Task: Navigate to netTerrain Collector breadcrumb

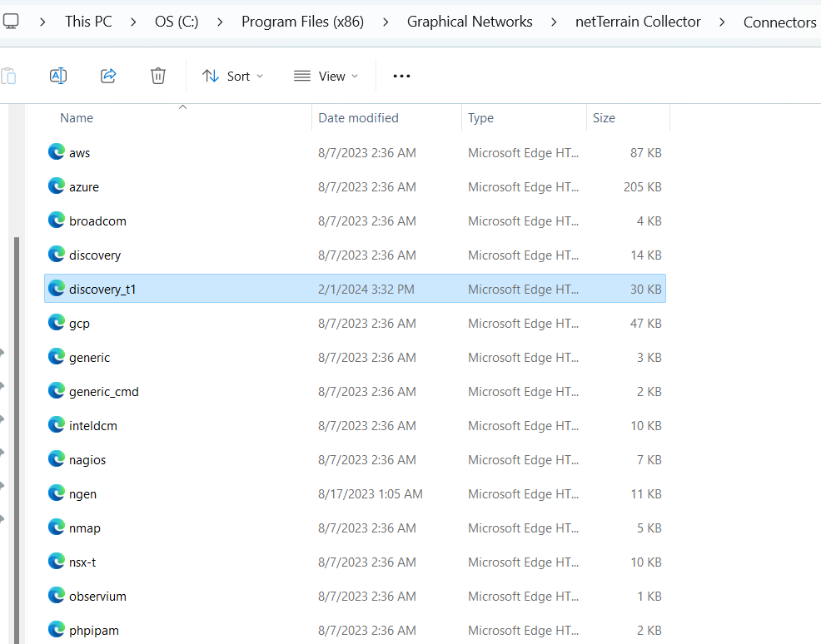Action: point(638,22)
